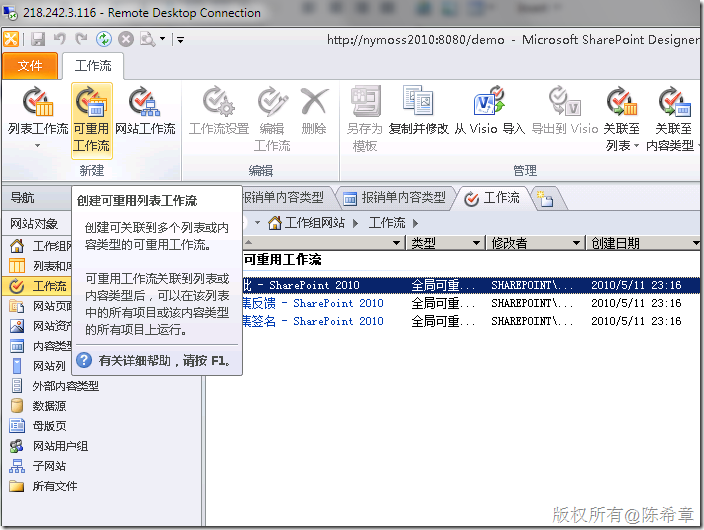Open 列表和库 in navigation pane

point(40,266)
